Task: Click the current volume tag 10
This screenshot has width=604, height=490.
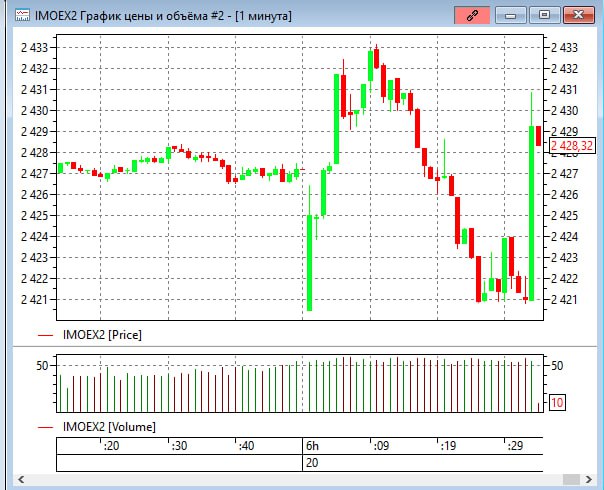Action: point(557,403)
